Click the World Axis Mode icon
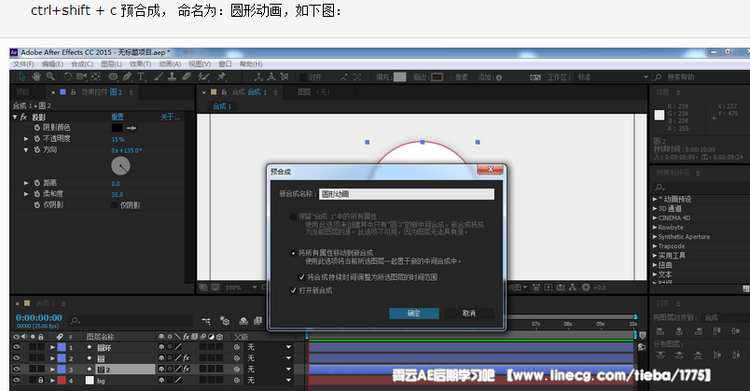 [x=271, y=77]
